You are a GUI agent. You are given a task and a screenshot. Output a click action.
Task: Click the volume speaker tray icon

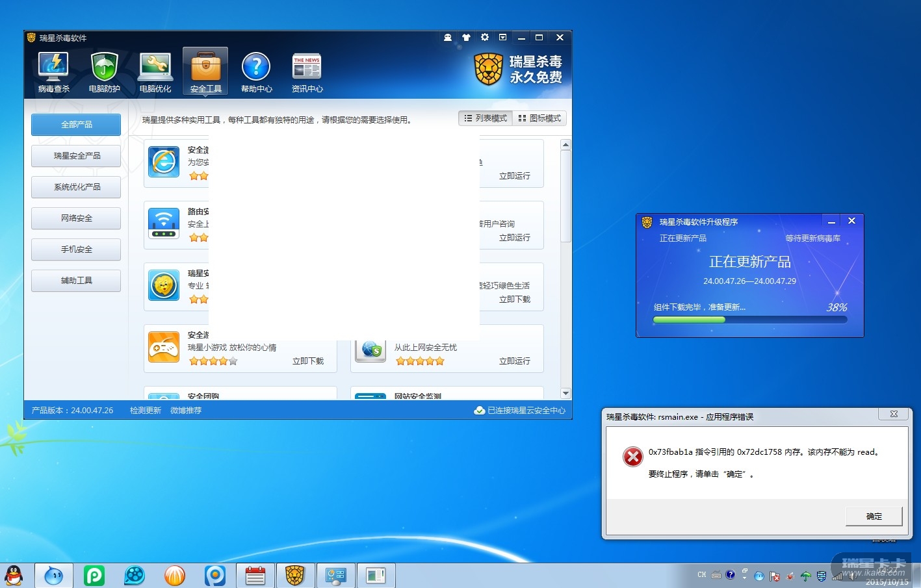tap(851, 576)
